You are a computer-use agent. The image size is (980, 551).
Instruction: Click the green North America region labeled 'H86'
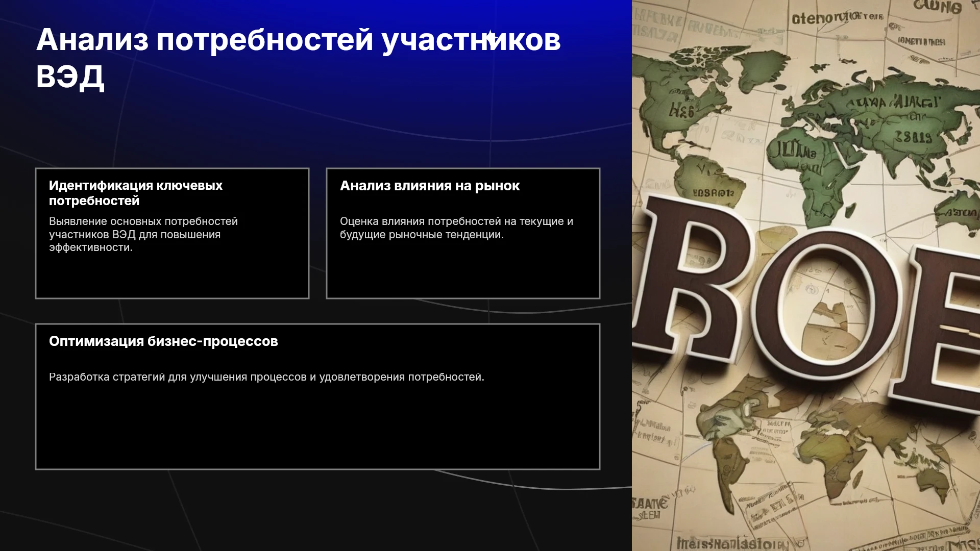tap(684, 102)
